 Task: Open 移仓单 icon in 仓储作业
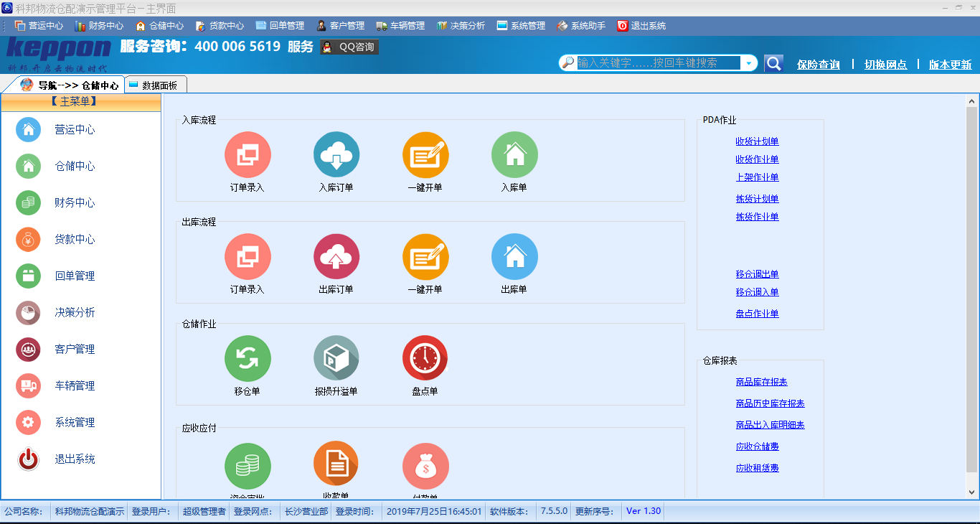(x=248, y=359)
